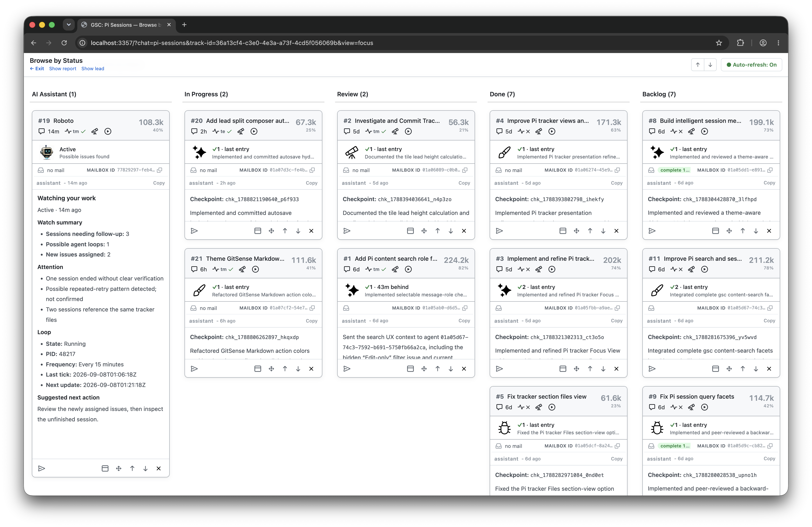Select the AI Assistant (1) column header
The width and height of the screenshot is (812, 527).
pyautogui.click(x=54, y=94)
